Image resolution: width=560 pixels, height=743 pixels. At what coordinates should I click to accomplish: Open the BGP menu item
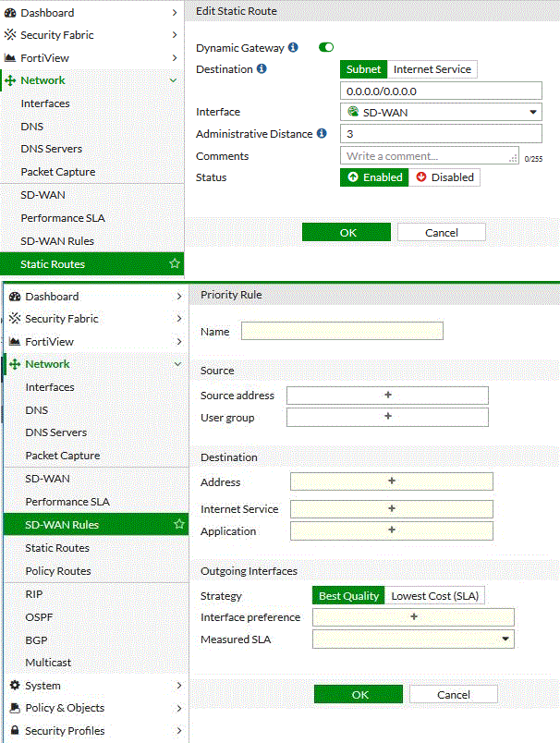36,640
